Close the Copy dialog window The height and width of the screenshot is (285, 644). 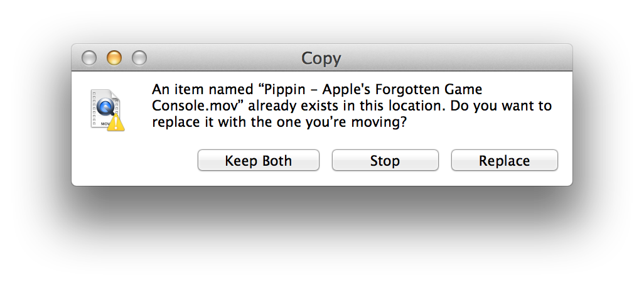89,58
